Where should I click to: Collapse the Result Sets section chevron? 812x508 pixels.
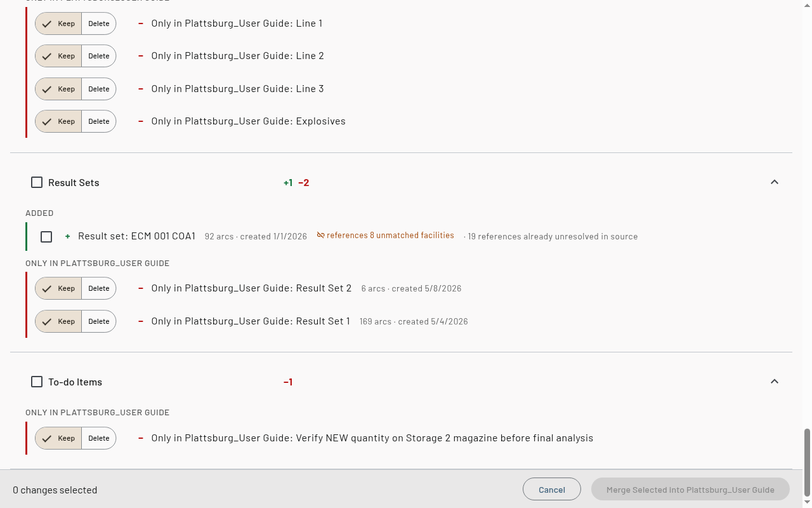point(774,182)
